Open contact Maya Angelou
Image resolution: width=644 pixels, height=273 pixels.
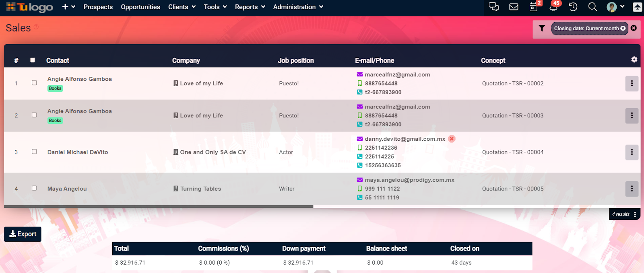pos(67,189)
